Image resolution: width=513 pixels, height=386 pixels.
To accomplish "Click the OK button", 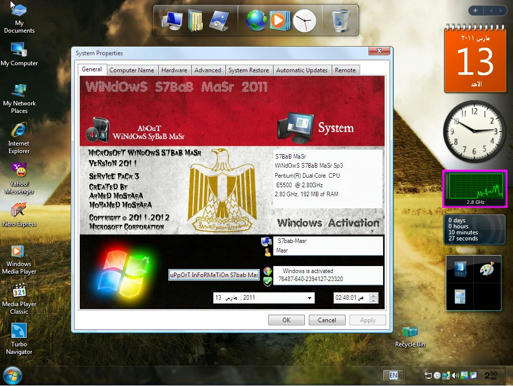I will pyautogui.click(x=286, y=320).
